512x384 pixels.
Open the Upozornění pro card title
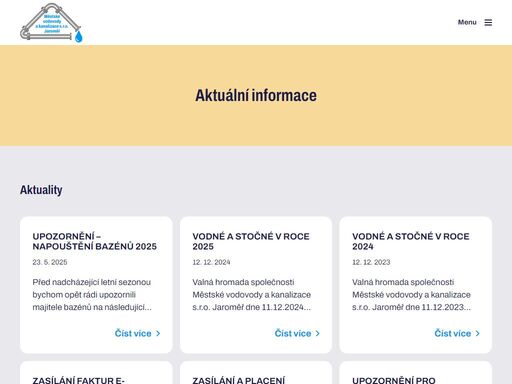tap(394, 380)
